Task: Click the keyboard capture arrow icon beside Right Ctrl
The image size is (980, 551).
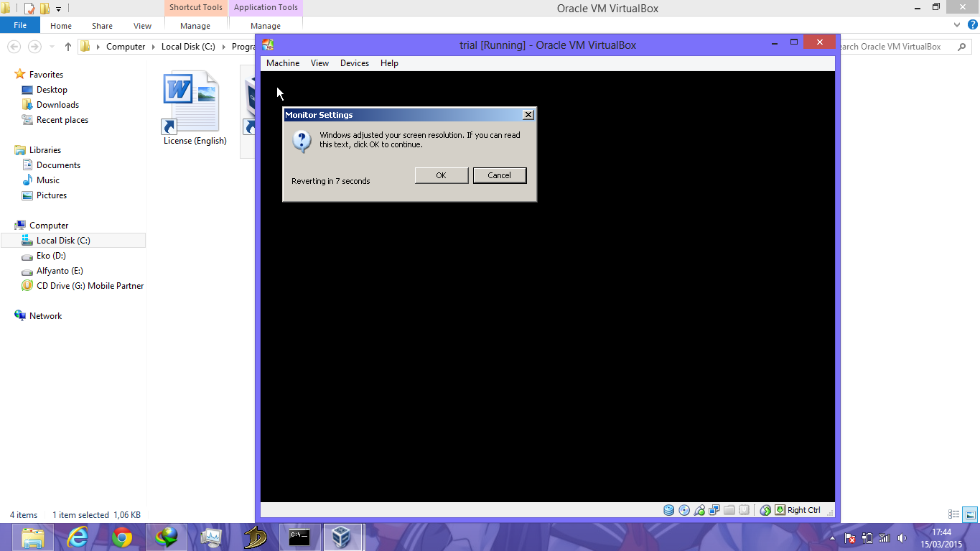Action: tap(780, 510)
